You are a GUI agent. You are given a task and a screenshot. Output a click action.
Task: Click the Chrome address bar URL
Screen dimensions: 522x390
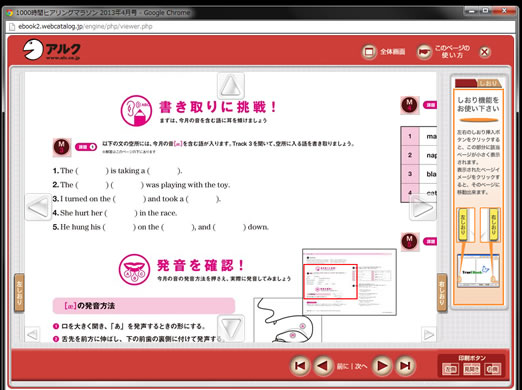(85, 27)
